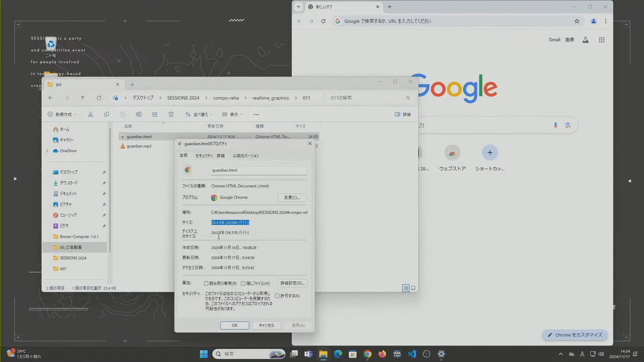Click Refresh button in Explorer address bar
This screenshot has height=362, width=644.
click(x=99, y=98)
